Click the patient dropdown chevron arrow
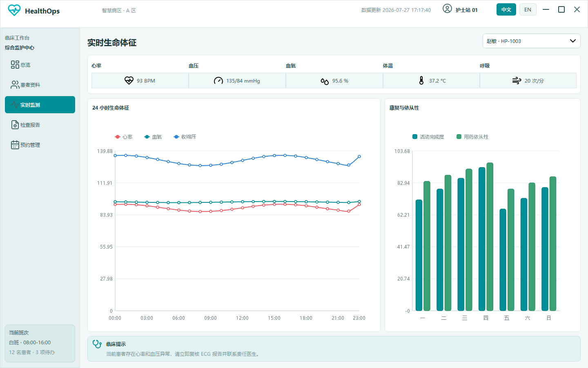Screen dimensions: 588x368 (573, 41)
